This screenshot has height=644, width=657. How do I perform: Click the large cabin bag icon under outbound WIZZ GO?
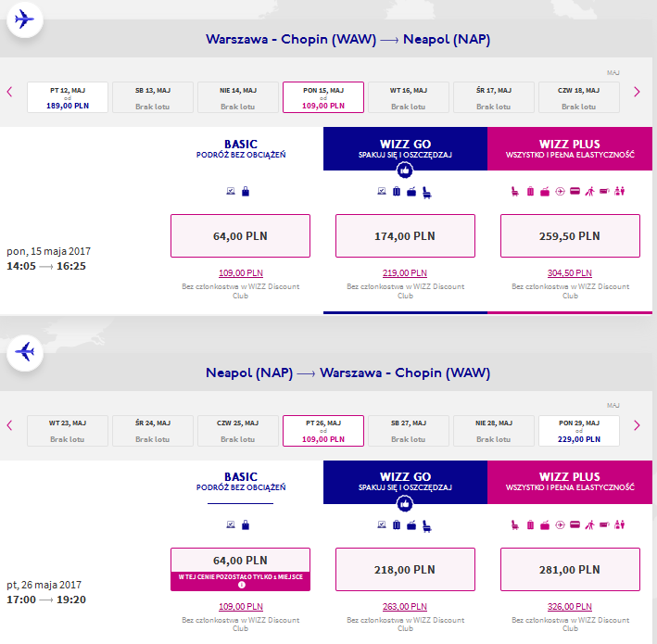point(411,192)
